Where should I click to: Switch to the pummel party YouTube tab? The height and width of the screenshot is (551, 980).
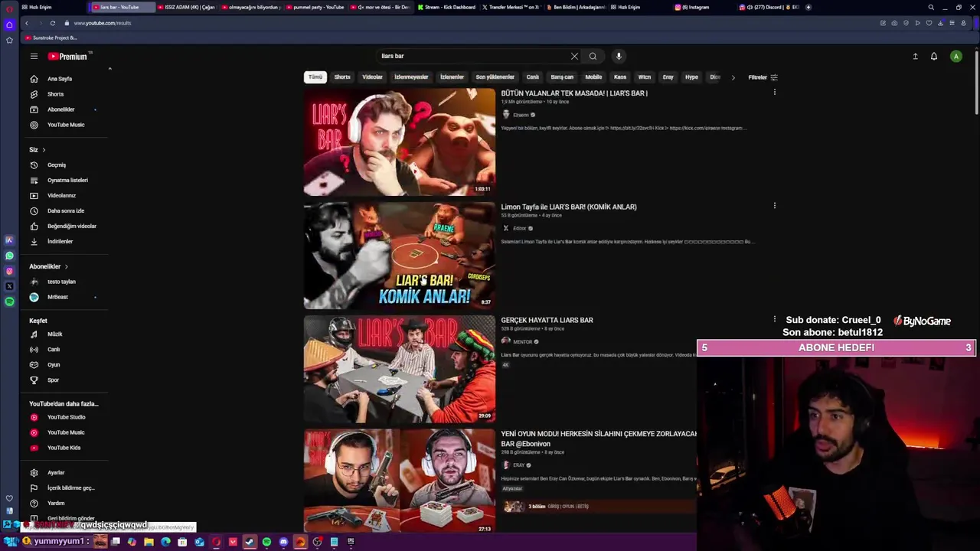pyautogui.click(x=315, y=7)
